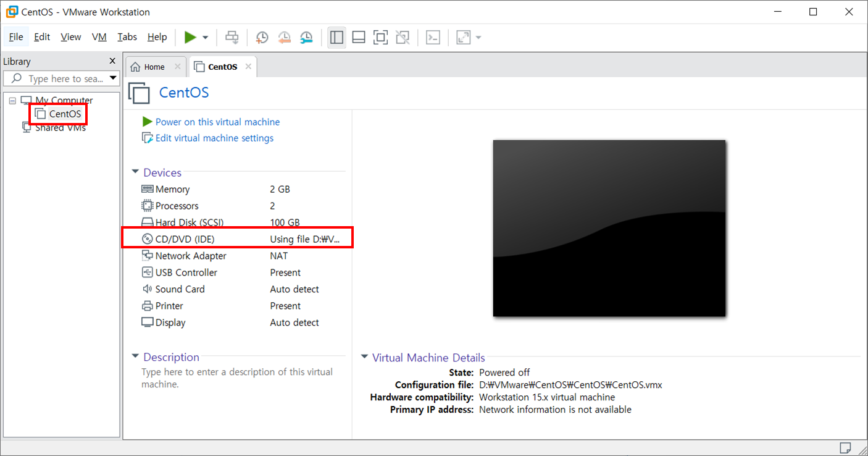The height and width of the screenshot is (456, 868).
Task: Click the green Power On toolbar button
Action: pos(190,38)
